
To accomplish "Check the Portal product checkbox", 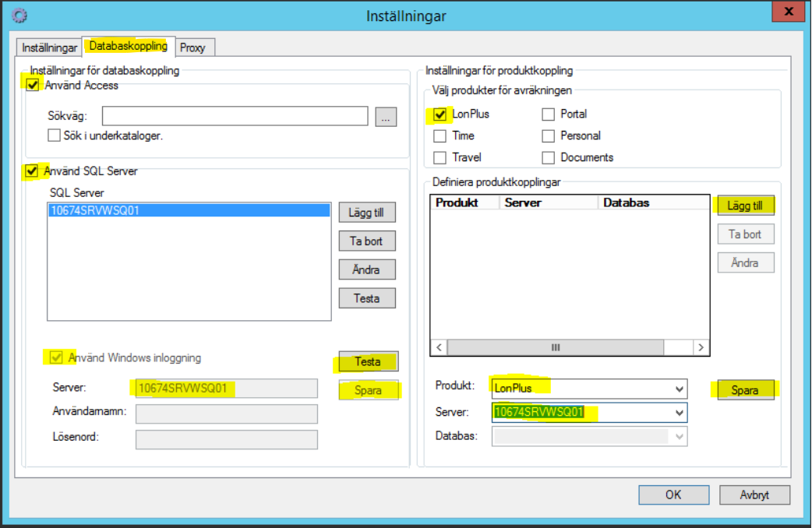I will [x=548, y=114].
